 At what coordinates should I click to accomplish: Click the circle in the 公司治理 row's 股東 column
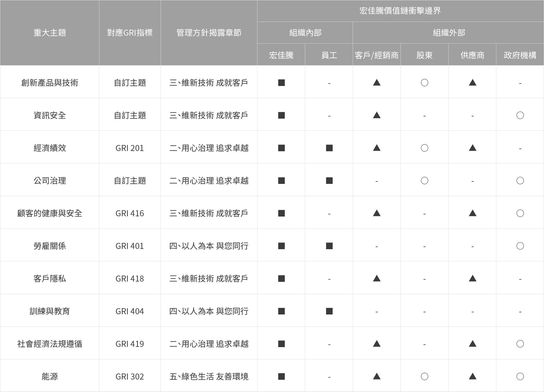pos(424,181)
